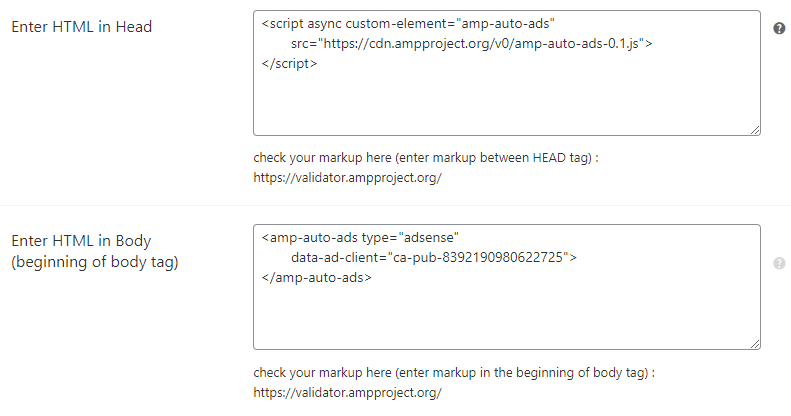
Task: Click the "Enter HTML in Body" label
Action: 81,241
